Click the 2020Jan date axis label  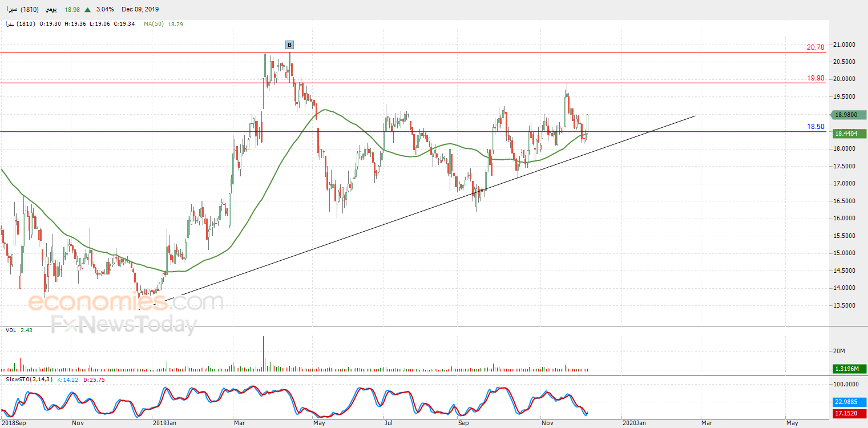[634, 423]
